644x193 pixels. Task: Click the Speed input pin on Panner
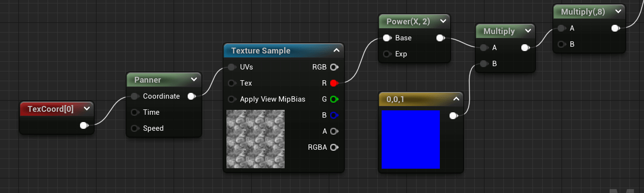coord(135,128)
